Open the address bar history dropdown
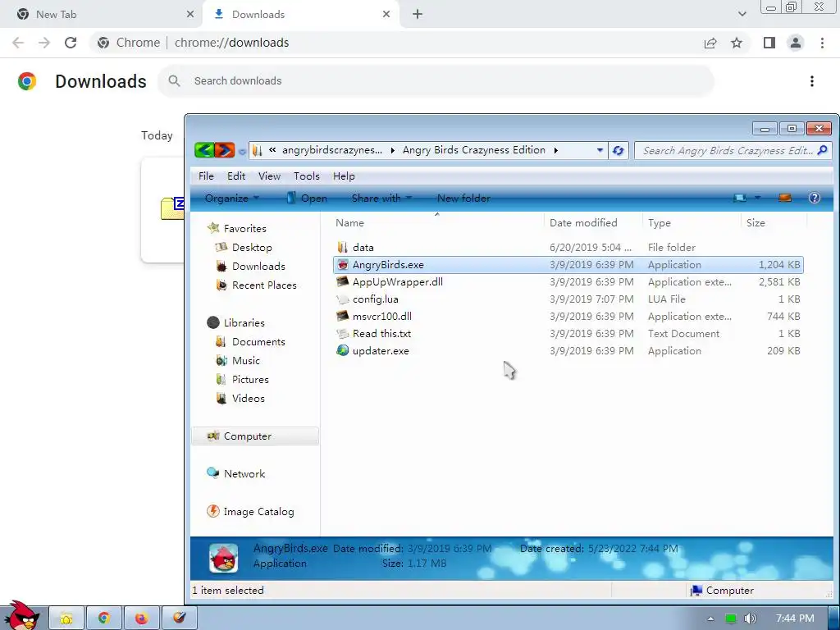Screen dimensions: 840x630 click(x=600, y=151)
